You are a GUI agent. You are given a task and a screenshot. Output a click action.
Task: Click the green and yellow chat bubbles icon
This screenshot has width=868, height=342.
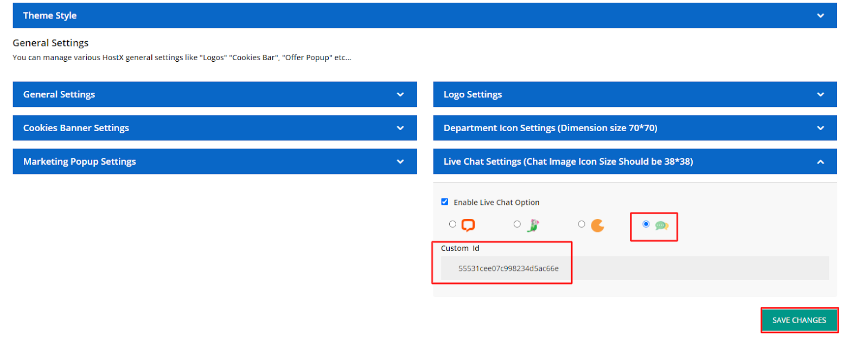pos(661,225)
